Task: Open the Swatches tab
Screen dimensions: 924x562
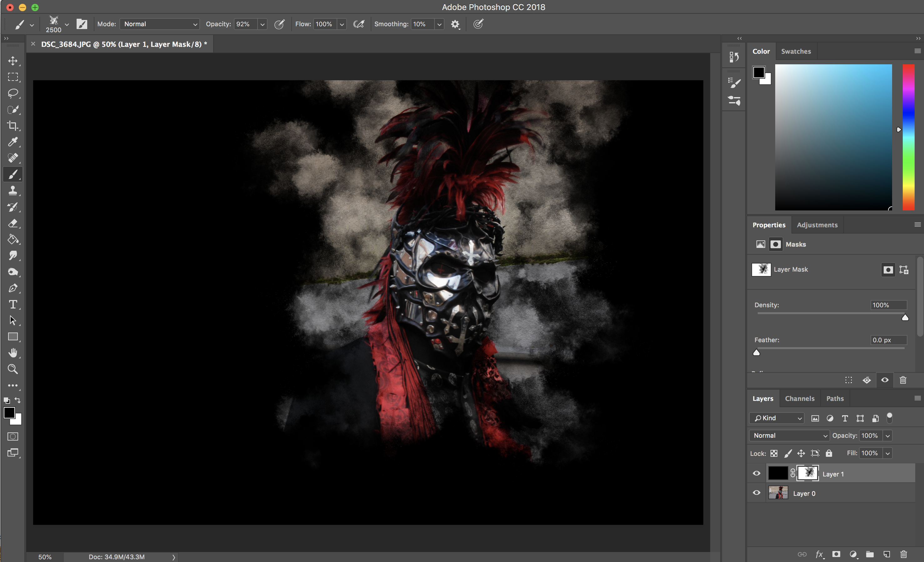Action: 796,51
